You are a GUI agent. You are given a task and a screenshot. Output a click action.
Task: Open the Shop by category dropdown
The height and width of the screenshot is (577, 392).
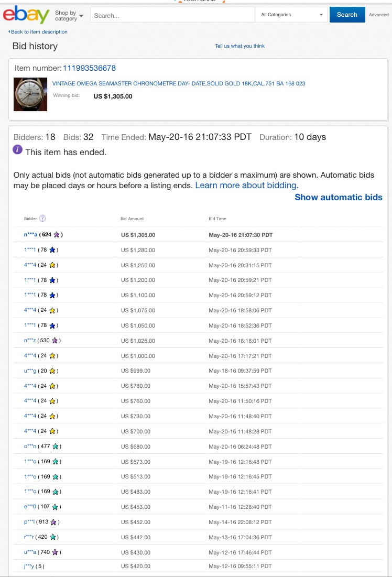(x=69, y=16)
